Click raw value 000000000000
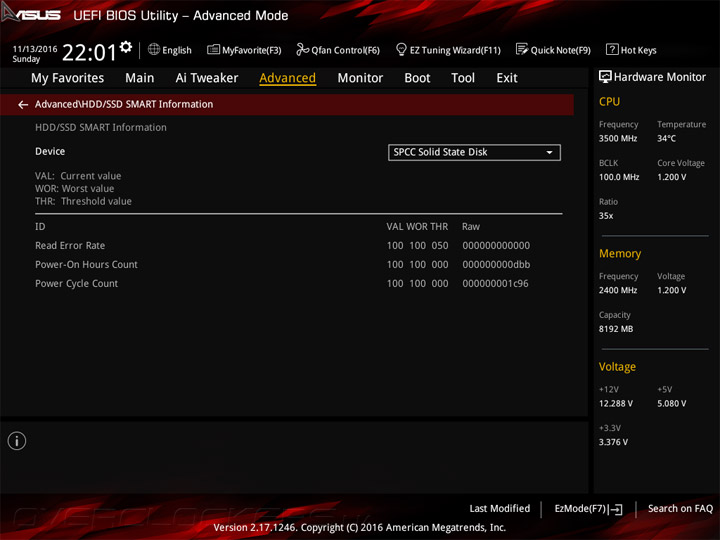This screenshot has width=720, height=540. coord(496,246)
